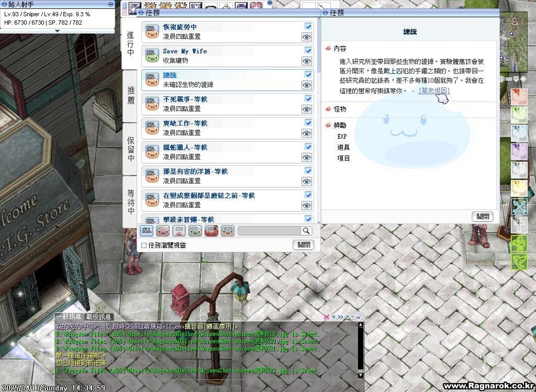Filter quests by EV event icon
The width and height of the screenshot is (536, 392).
(211, 231)
